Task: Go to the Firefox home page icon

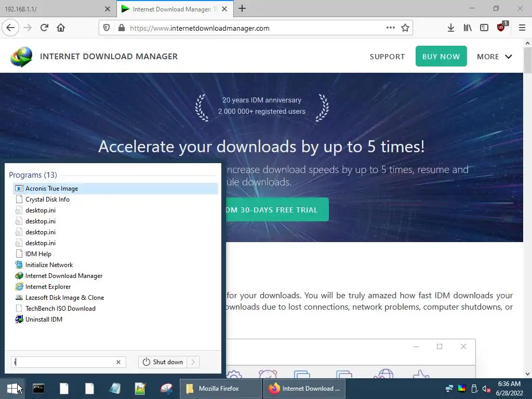Action: [61, 28]
